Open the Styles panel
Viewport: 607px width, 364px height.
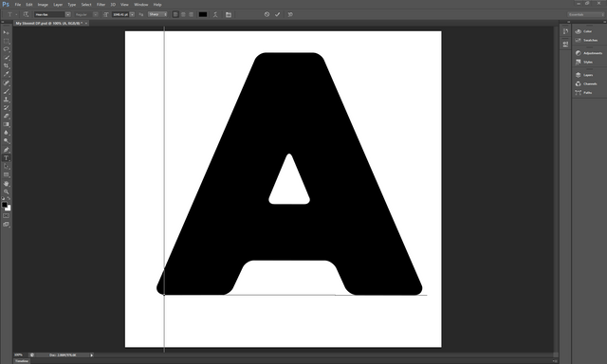584,62
